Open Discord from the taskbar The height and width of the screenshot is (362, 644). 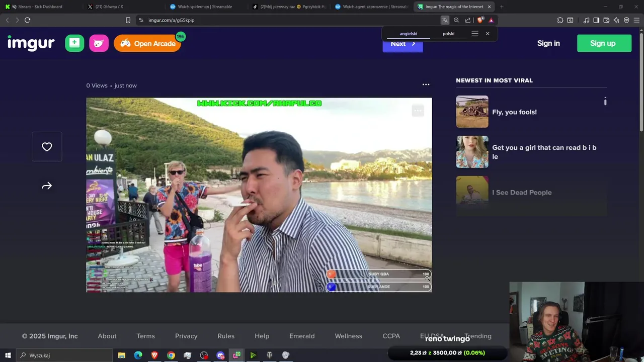pyautogui.click(x=220, y=355)
